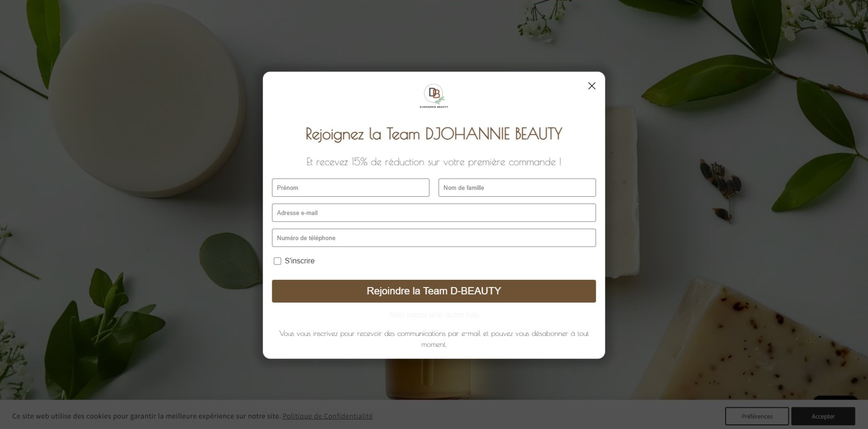868x429 pixels.
Task: Tick the S'inscrire checkbox
Action: (277, 261)
